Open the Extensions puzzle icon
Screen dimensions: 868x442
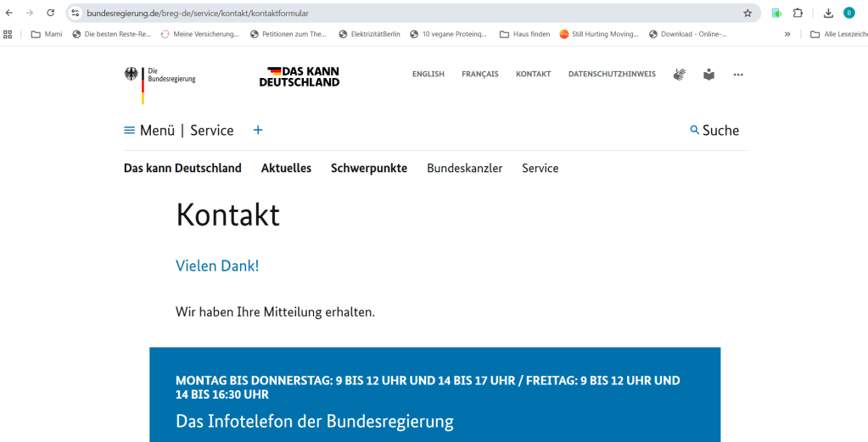tap(798, 13)
